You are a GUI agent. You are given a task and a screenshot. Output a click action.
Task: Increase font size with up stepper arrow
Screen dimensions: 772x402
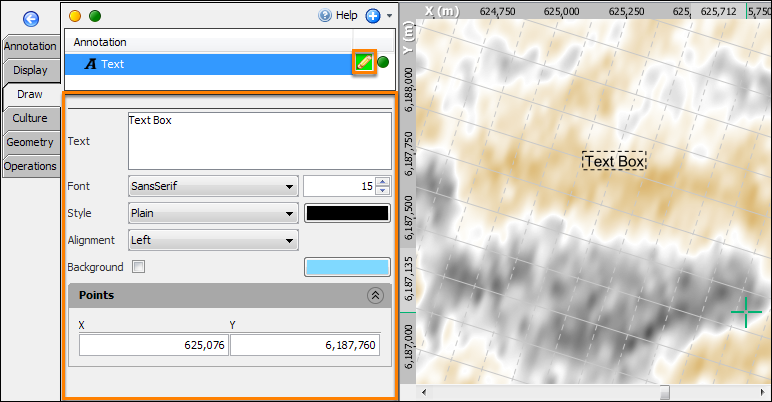(383, 181)
